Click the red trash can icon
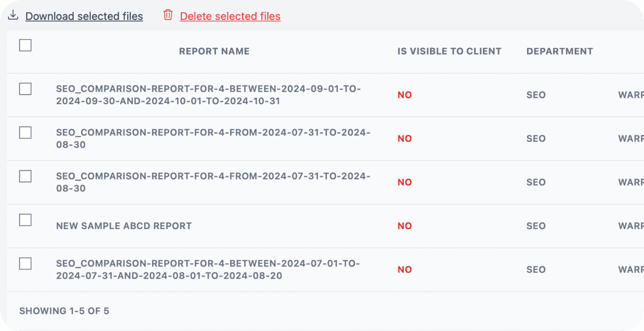The image size is (644, 331). [x=168, y=15]
